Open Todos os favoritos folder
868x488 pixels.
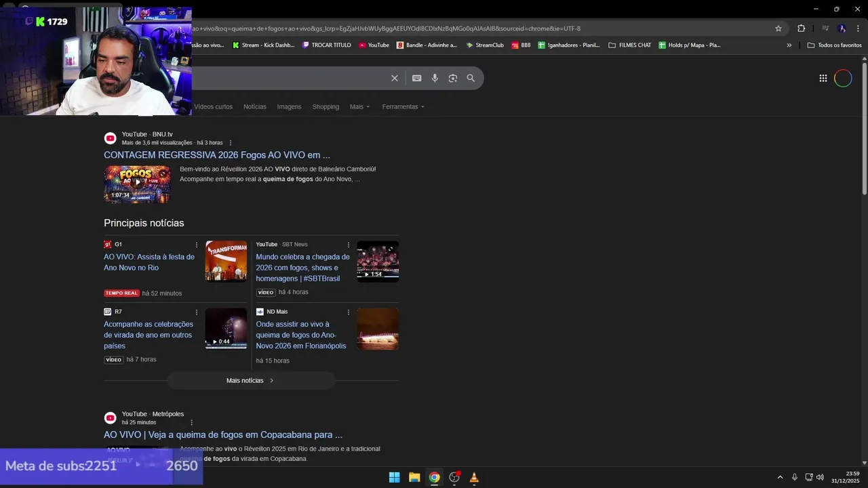coord(834,45)
